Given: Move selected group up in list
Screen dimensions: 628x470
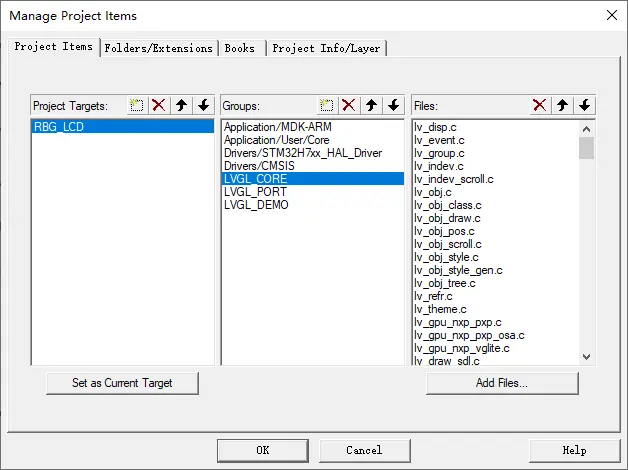Looking at the screenshot, I should [371, 105].
